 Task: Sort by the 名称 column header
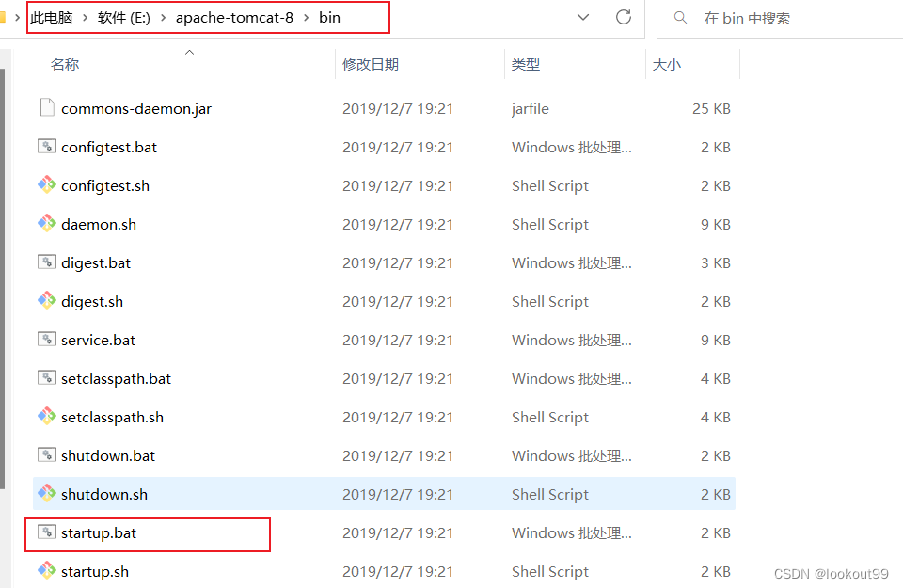tap(65, 65)
